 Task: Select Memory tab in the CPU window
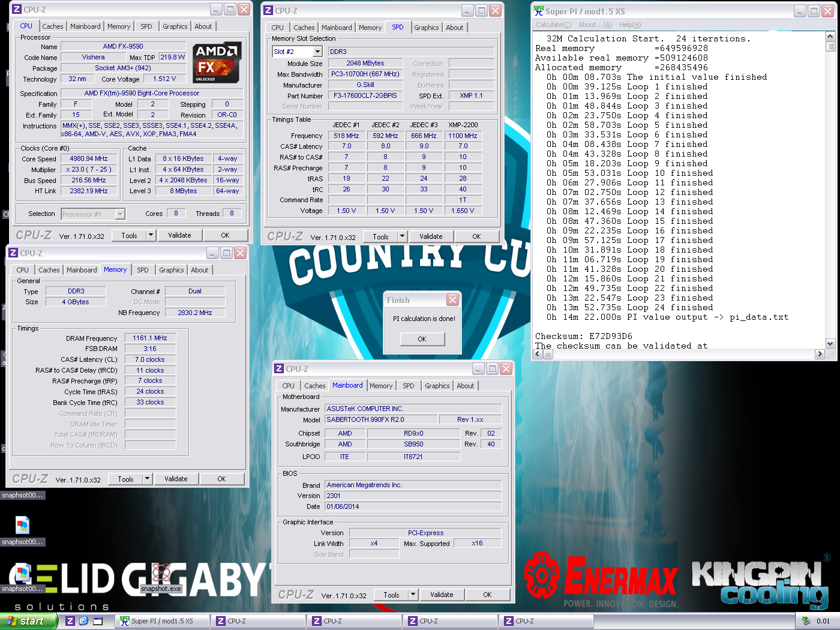(x=119, y=26)
